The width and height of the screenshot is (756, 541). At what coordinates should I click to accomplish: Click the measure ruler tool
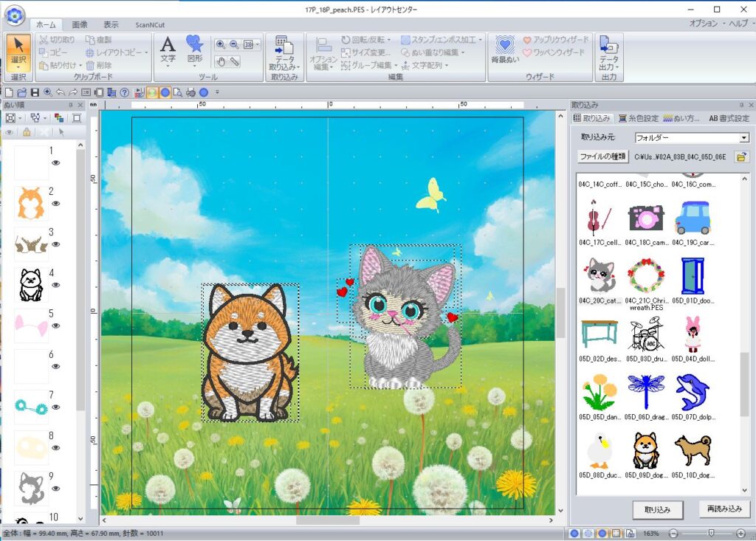pos(235,62)
